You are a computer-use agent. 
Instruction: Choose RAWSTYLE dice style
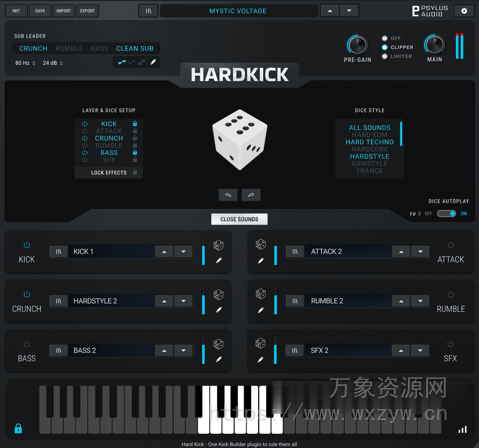click(x=369, y=164)
